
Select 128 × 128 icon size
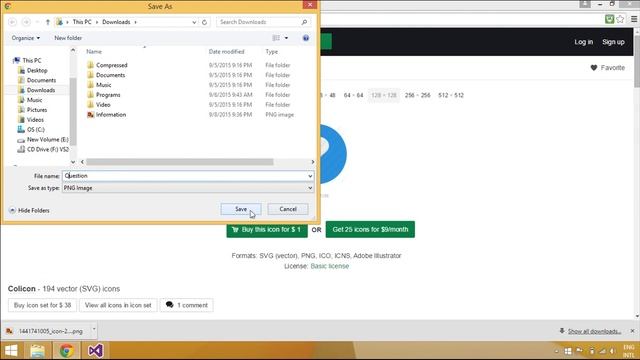(x=384, y=95)
